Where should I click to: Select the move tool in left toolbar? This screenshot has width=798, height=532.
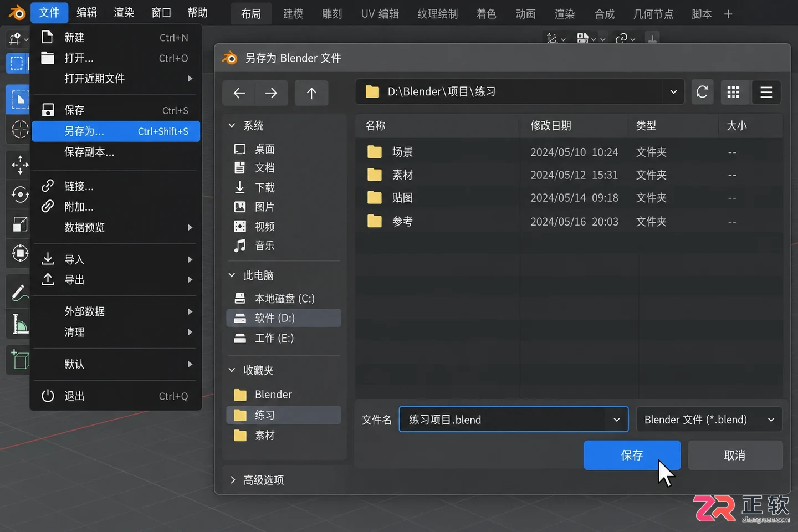pyautogui.click(x=20, y=165)
